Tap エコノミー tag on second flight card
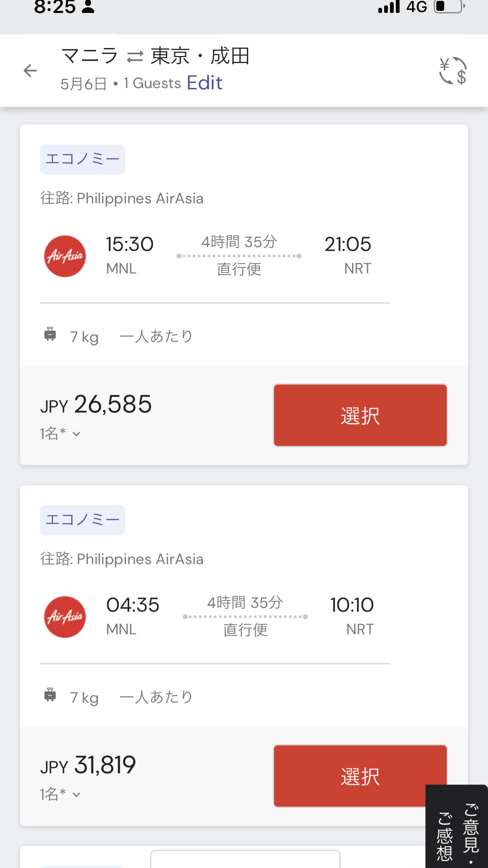Screen dimensions: 488x868 point(83,520)
